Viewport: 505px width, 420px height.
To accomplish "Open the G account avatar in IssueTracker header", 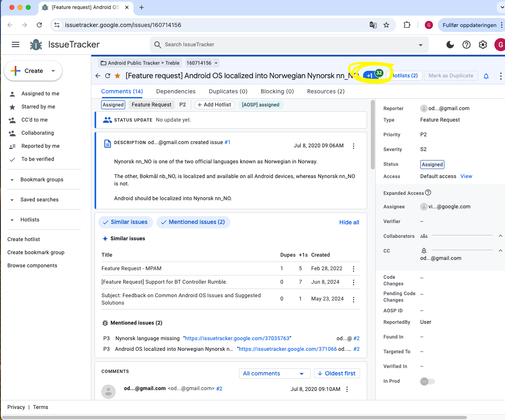I will (x=500, y=45).
